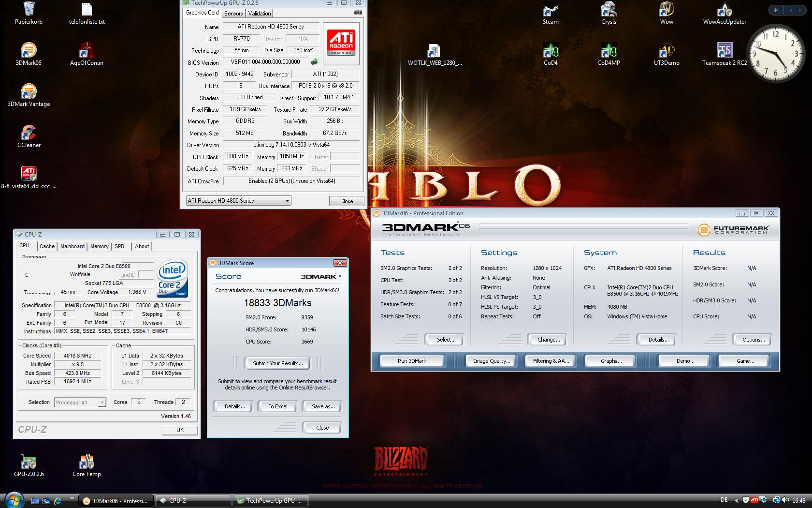Open the Cache tab in CPU-Z
The height and width of the screenshot is (508, 812).
[47, 246]
